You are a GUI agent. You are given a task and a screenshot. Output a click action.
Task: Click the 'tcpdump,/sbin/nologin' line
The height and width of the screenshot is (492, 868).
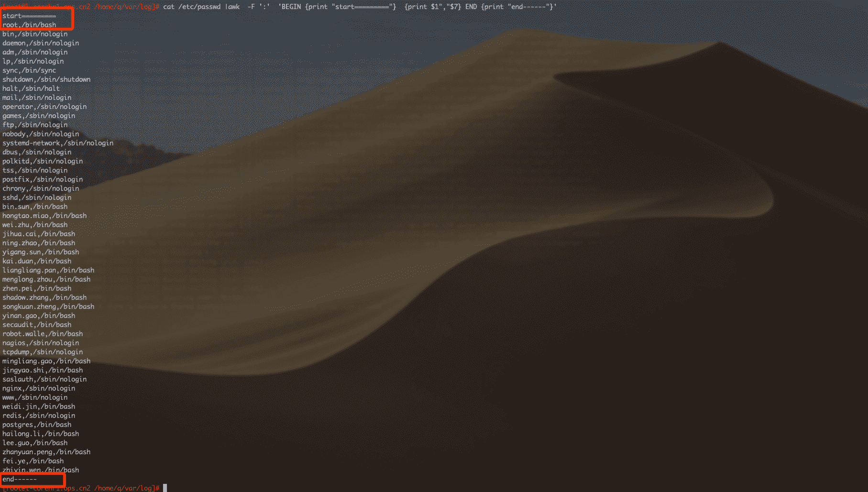43,352
